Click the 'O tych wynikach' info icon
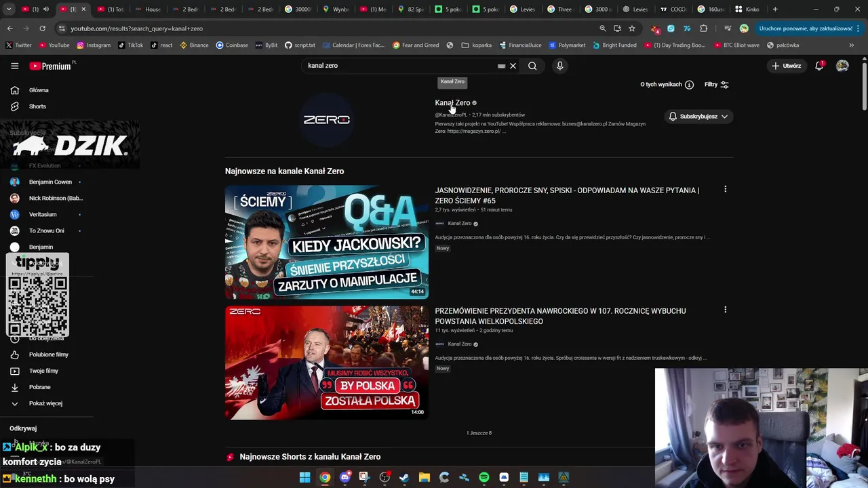 click(x=689, y=85)
